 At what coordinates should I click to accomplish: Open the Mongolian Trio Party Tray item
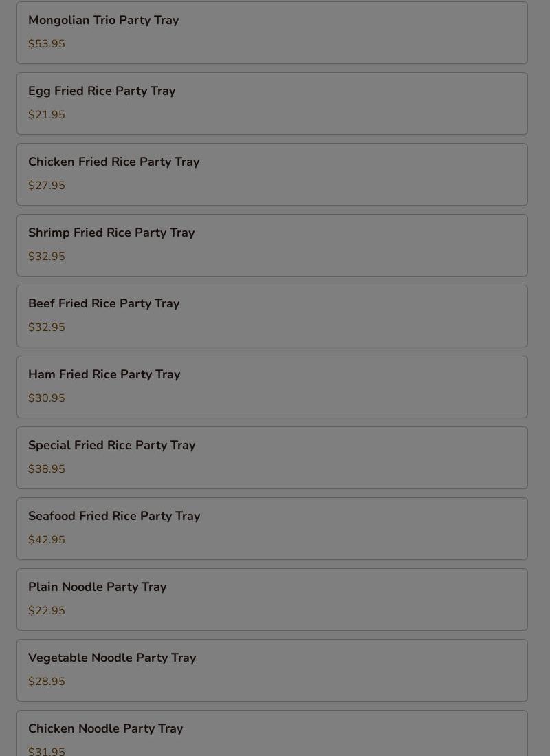(103, 21)
